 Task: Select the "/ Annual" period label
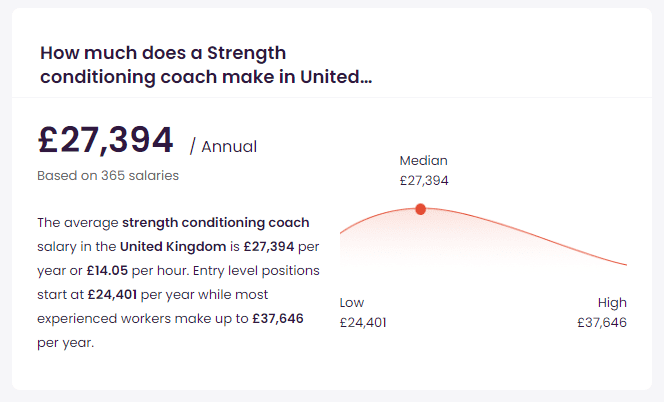[x=224, y=147]
